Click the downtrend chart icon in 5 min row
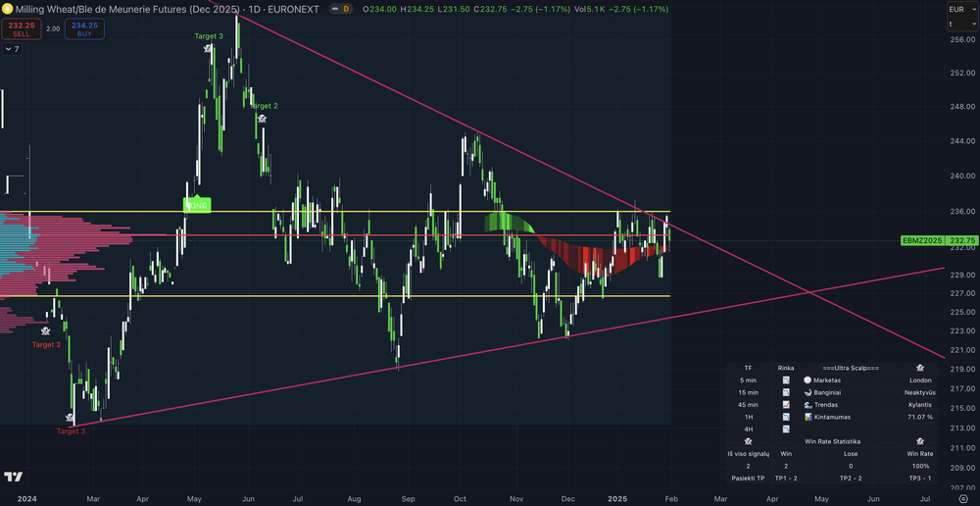This screenshot has height=506, width=980. pyautogui.click(x=786, y=380)
